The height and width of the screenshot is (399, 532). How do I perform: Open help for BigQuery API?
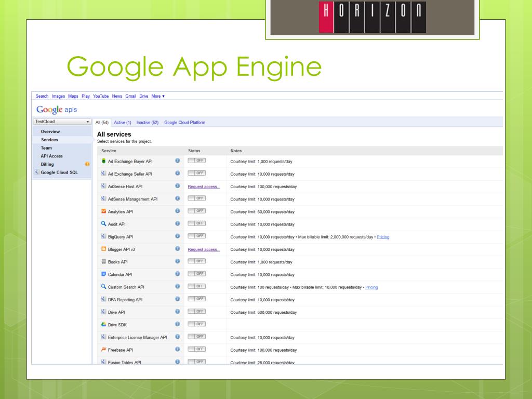pos(178,236)
